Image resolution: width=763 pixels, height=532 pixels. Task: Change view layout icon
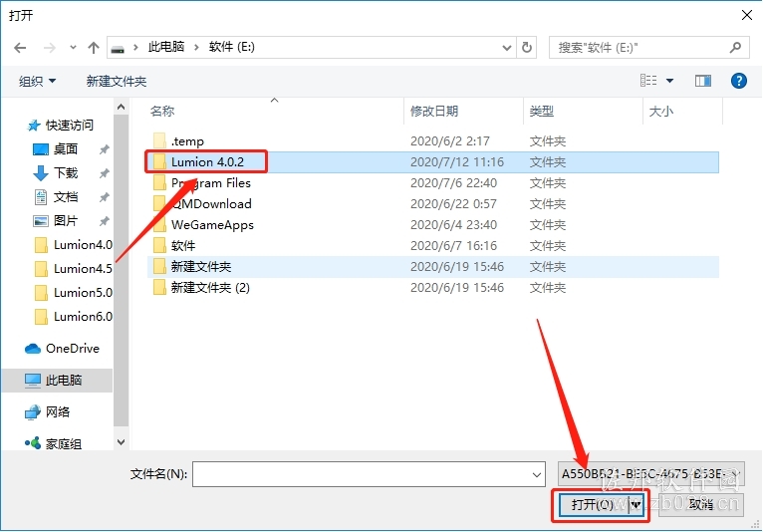click(648, 81)
